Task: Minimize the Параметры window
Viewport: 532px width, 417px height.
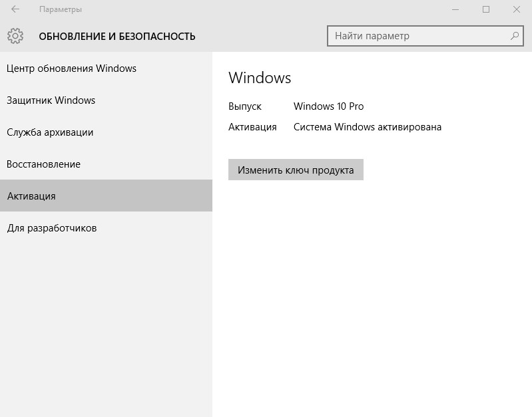Action: (x=455, y=9)
